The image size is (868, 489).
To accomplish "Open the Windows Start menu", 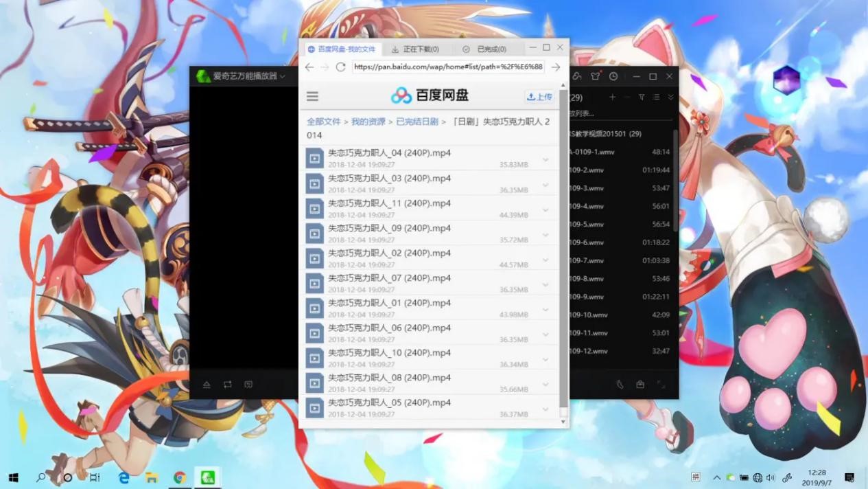I will (13, 477).
